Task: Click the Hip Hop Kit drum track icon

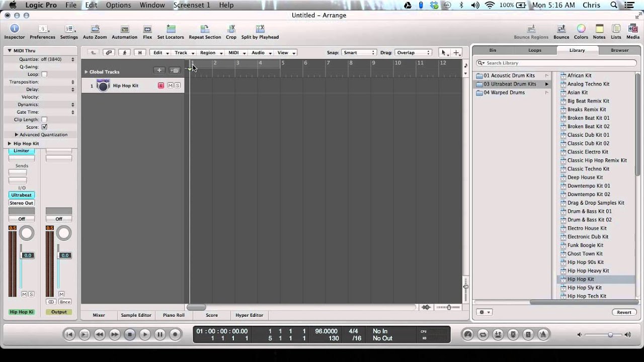Action: (x=103, y=85)
